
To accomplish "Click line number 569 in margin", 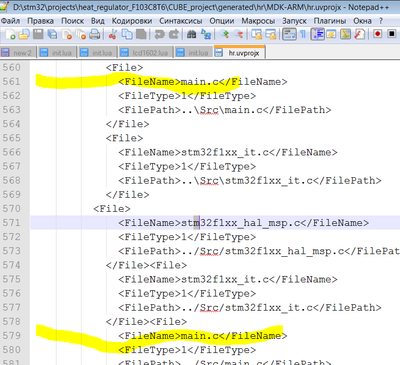I will tap(12, 195).
